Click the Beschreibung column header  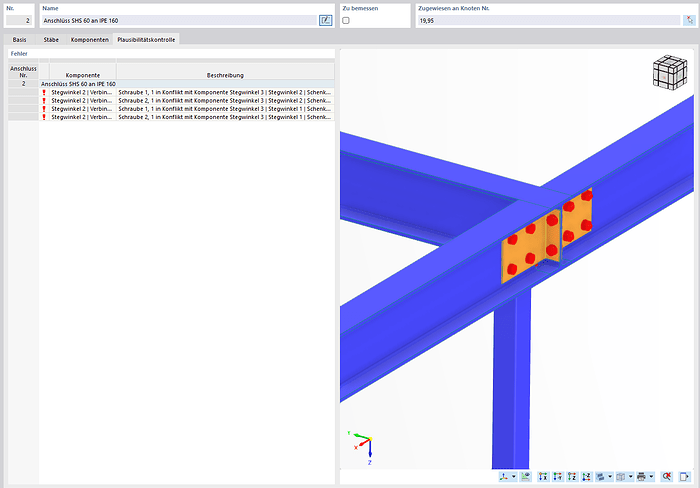[225, 75]
